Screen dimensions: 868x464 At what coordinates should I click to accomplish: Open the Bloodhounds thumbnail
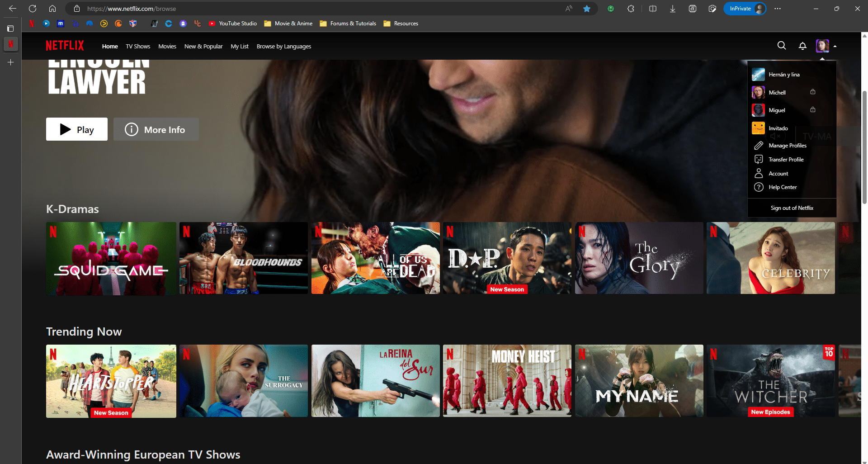244,258
